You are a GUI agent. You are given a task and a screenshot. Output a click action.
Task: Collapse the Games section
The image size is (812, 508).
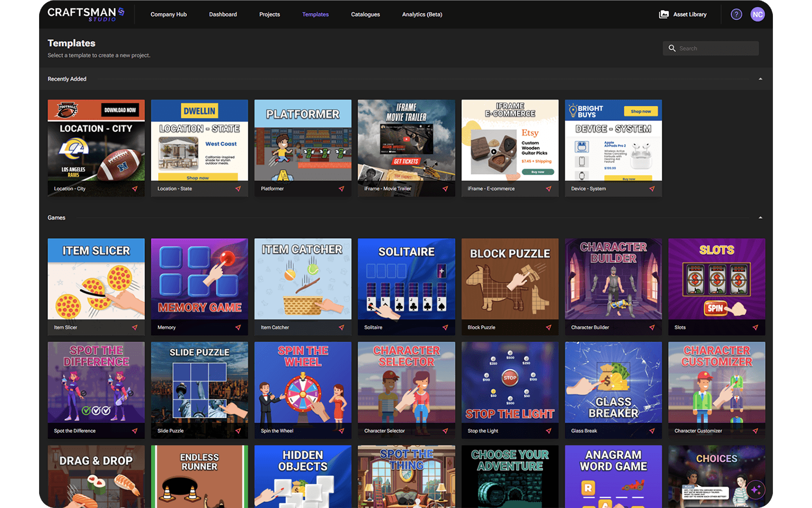click(x=760, y=217)
